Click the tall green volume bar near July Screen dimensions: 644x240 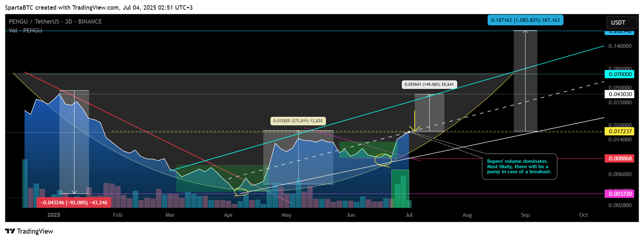point(400,189)
